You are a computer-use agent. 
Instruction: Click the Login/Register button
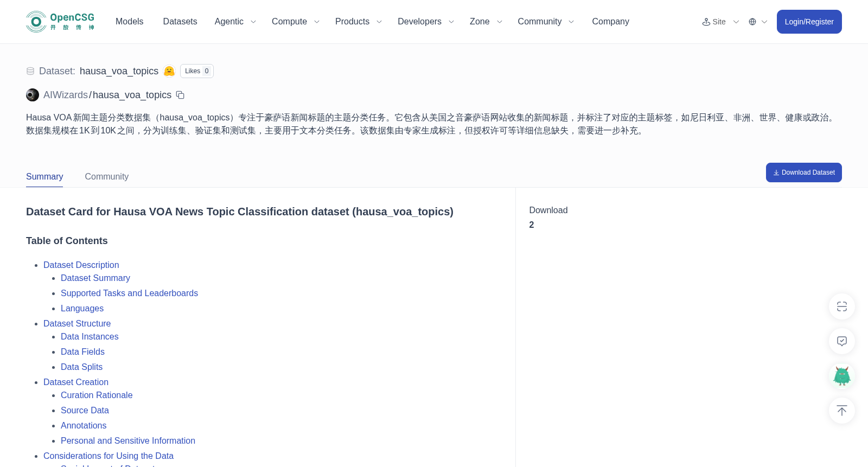coord(809,22)
